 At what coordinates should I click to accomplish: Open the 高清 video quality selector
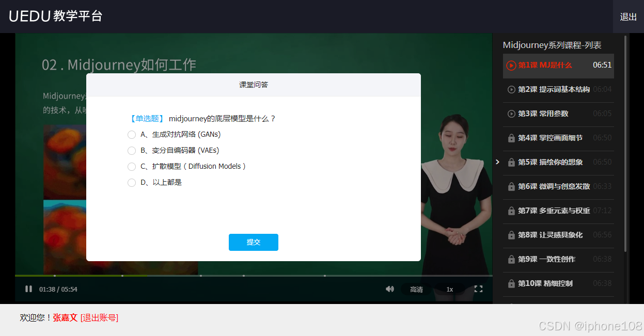click(x=416, y=290)
